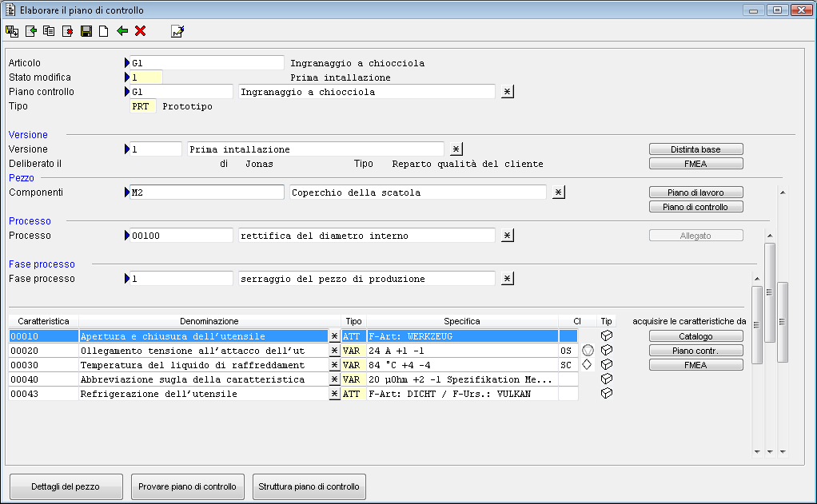Acquire characteristics from Piano contr.
817x504 pixels.
tap(695, 351)
